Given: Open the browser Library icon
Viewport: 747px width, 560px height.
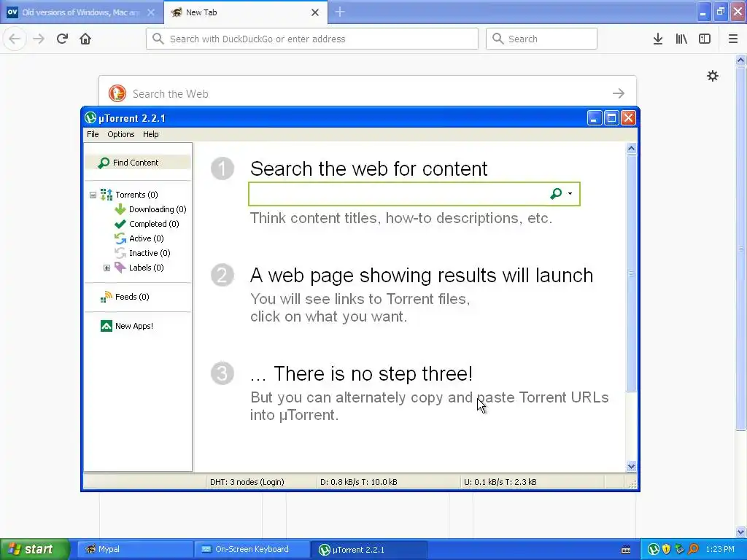Looking at the screenshot, I should (681, 39).
